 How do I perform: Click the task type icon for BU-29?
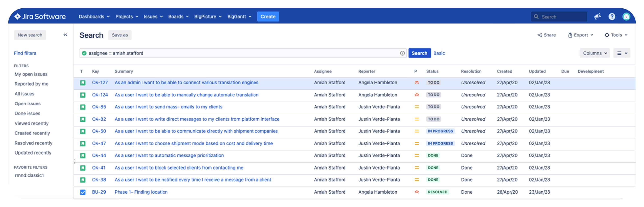point(83,192)
